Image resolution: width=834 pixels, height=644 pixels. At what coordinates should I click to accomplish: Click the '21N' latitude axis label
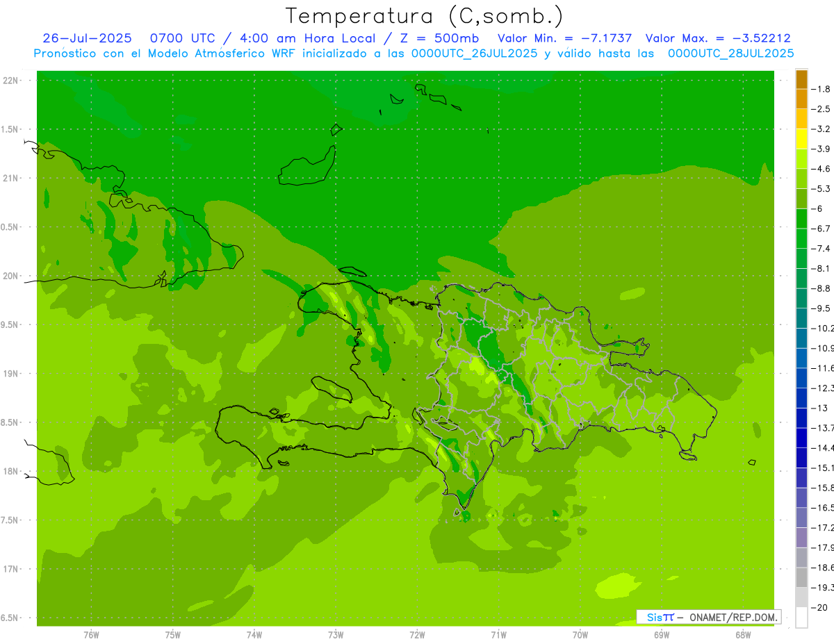[x=10, y=179]
